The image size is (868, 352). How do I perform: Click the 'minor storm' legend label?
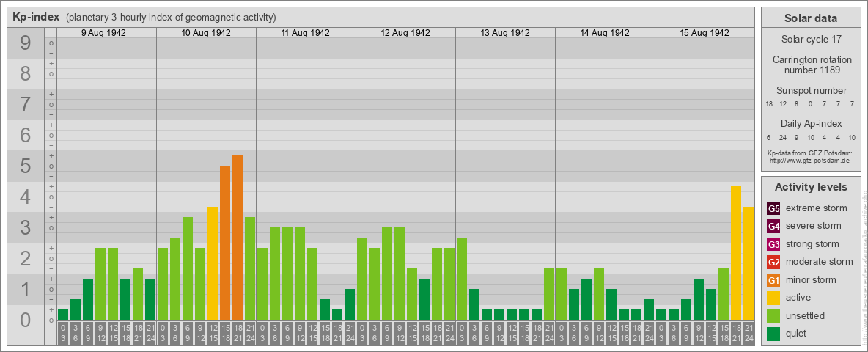tap(811, 280)
